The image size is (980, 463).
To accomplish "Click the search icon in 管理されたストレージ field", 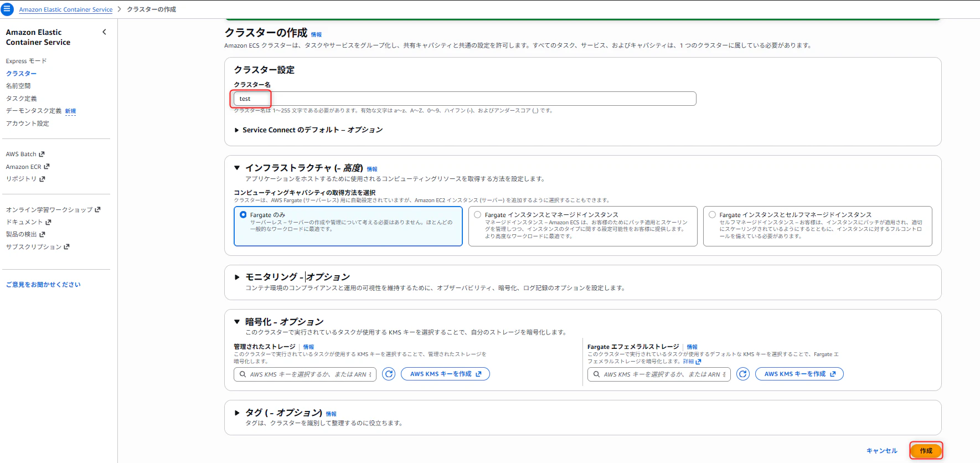I will coord(243,374).
